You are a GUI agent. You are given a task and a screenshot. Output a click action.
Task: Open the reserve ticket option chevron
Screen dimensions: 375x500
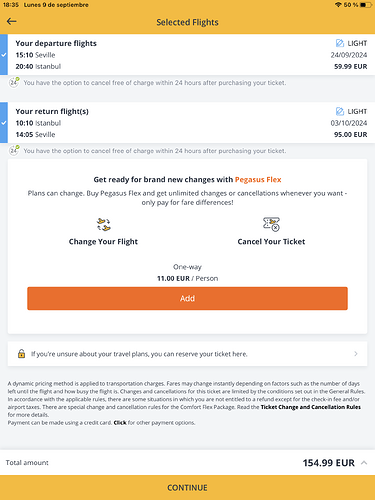(x=356, y=354)
